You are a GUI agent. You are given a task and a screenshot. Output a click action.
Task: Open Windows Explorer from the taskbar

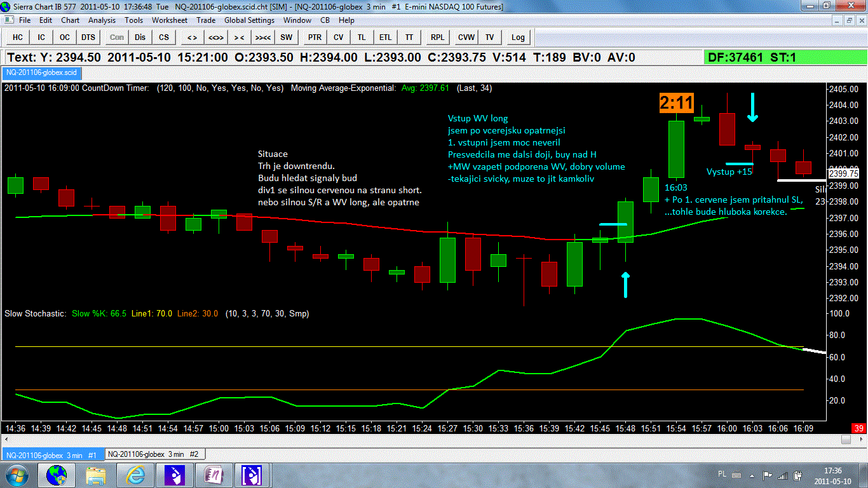[96, 475]
